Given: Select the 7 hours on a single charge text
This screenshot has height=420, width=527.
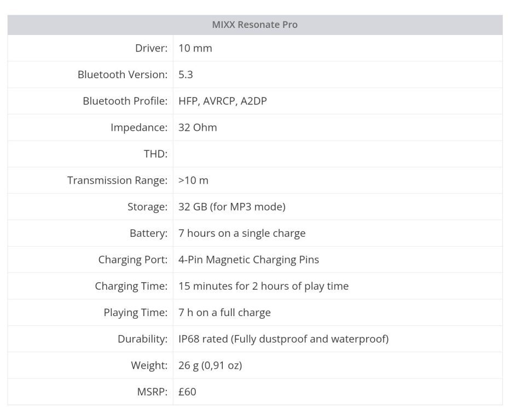Looking at the screenshot, I should tap(242, 233).
